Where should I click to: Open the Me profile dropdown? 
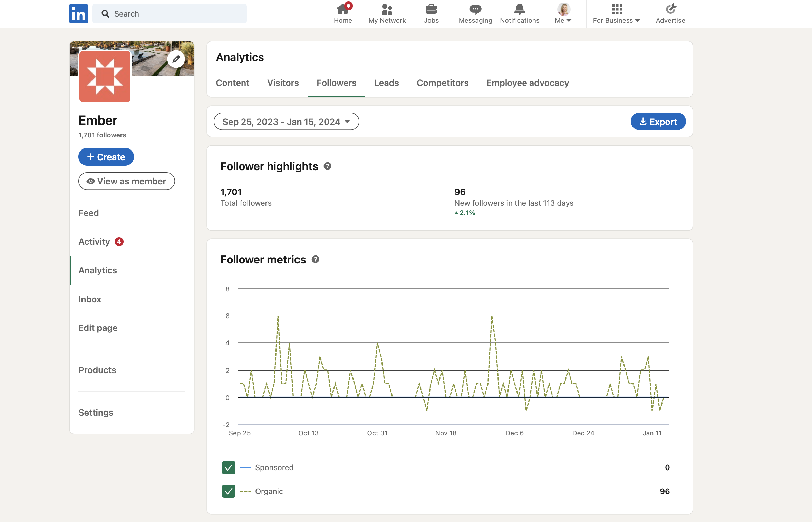coord(563,14)
